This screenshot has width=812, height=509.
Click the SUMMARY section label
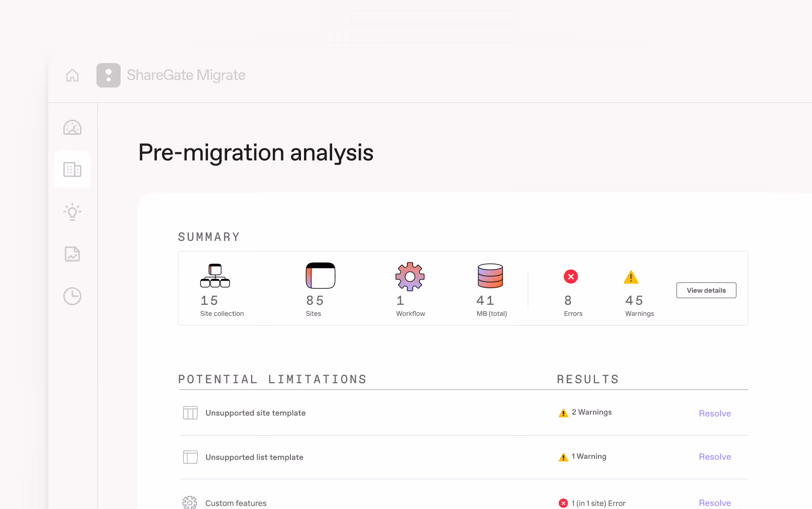tap(209, 237)
